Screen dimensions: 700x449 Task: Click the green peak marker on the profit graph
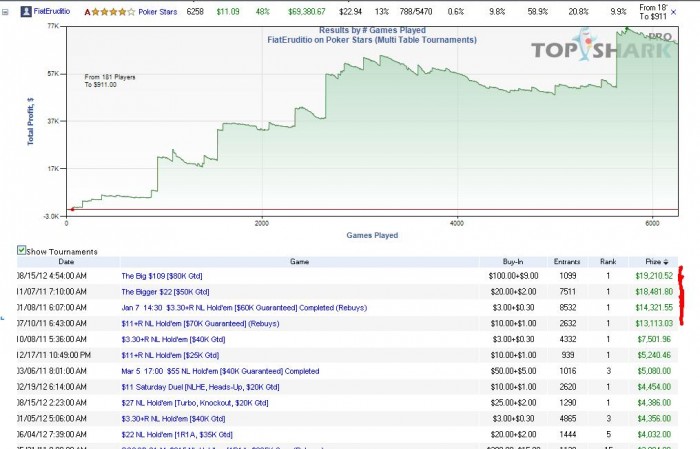(627, 29)
